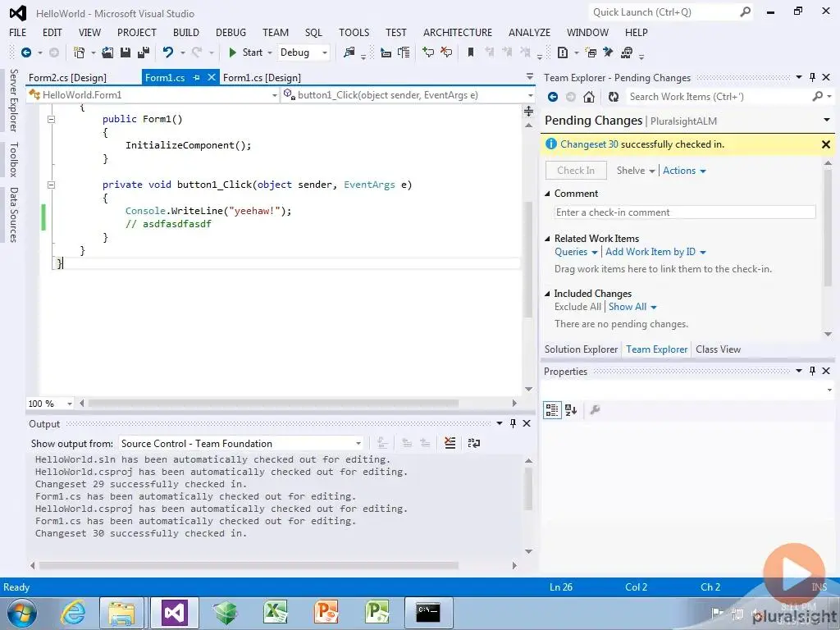Image resolution: width=840 pixels, height=630 pixels.
Task: Click the Queries link
Action: (x=571, y=252)
